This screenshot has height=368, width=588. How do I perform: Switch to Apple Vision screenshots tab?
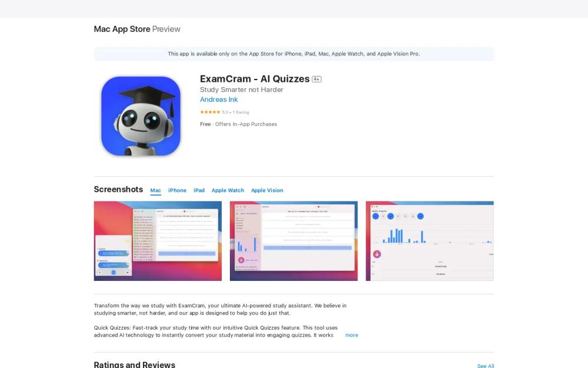(x=267, y=190)
